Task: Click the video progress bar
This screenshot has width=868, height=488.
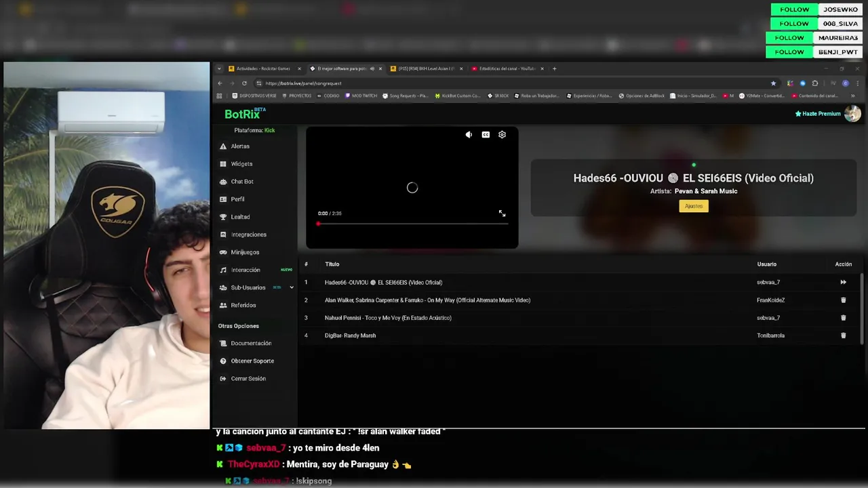Action: click(412, 224)
